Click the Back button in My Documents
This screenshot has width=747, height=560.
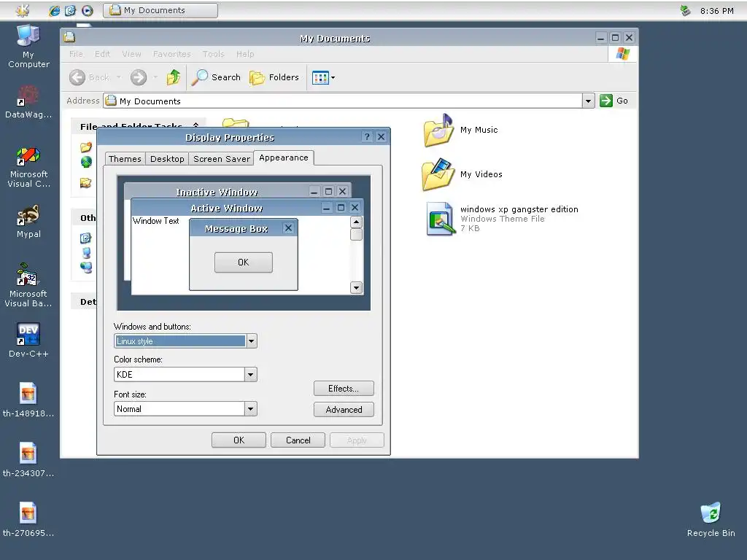coord(90,77)
